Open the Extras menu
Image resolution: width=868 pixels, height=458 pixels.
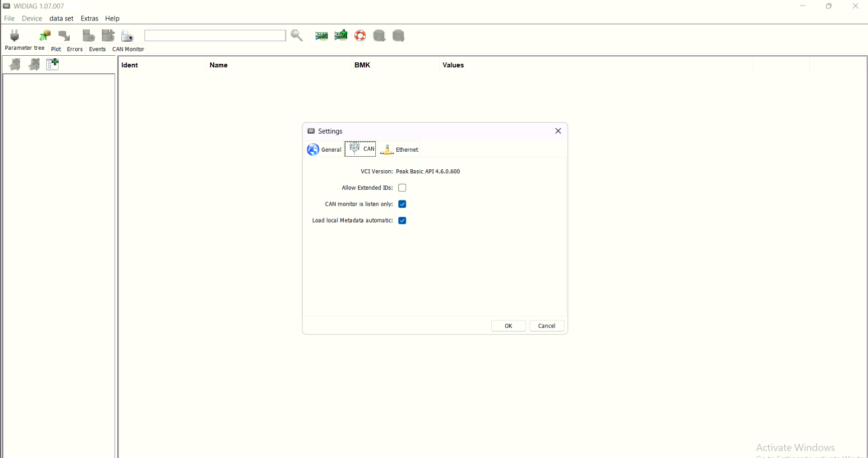89,18
